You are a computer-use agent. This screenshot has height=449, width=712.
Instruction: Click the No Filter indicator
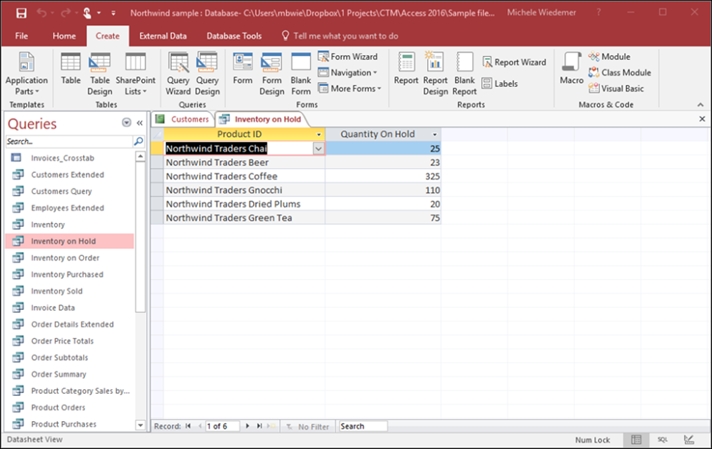coord(308,427)
